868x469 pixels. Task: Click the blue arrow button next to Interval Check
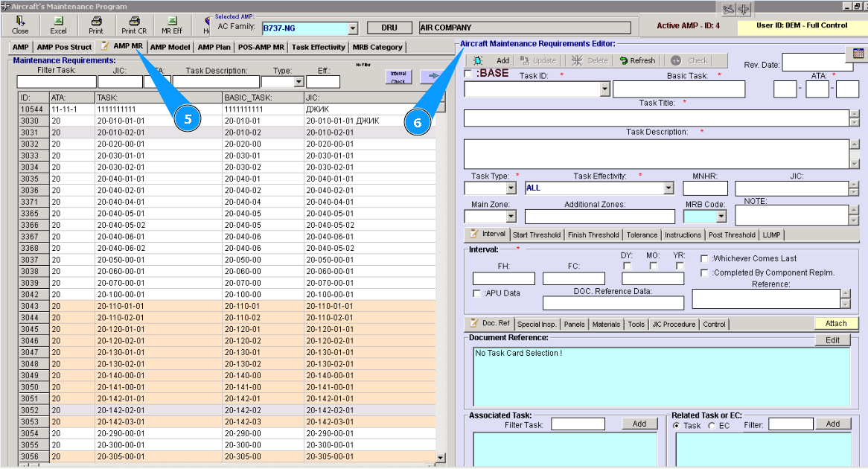430,76
